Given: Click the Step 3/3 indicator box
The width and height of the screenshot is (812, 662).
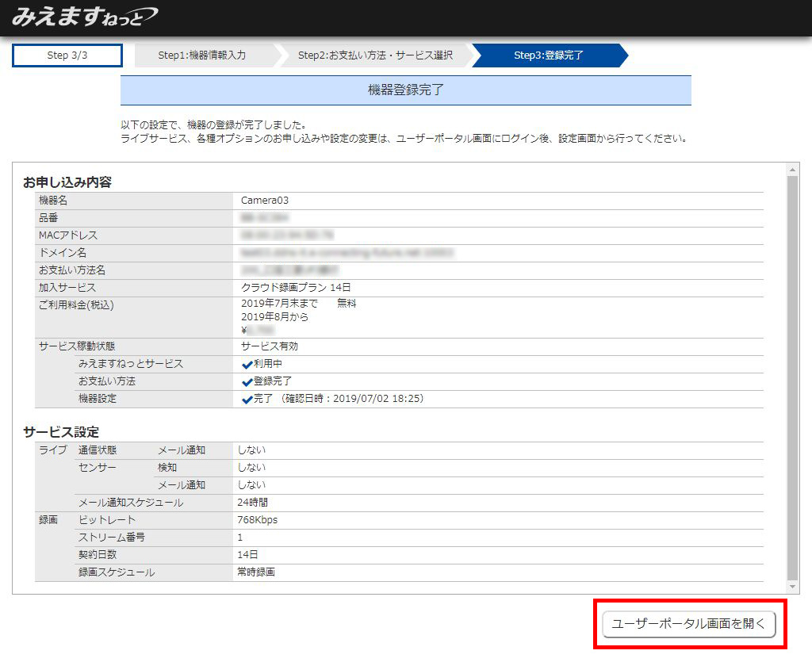Looking at the screenshot, I should tap(67, 55).
